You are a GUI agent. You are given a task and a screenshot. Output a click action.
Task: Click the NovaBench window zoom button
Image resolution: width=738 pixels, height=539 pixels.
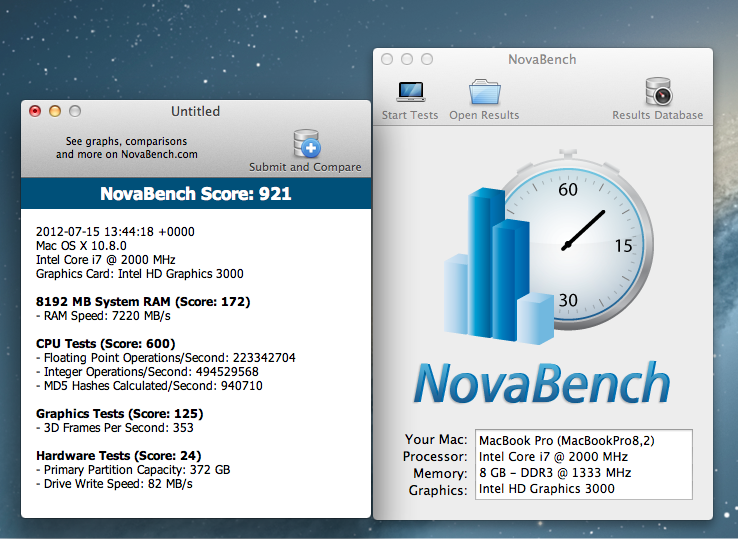coord(427,59)
